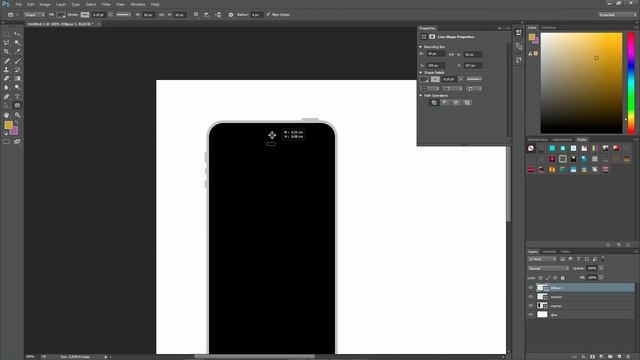The height and width of the screenshot is (360, 640).
Task: Select the Pen tool
Action: [6, 97]
